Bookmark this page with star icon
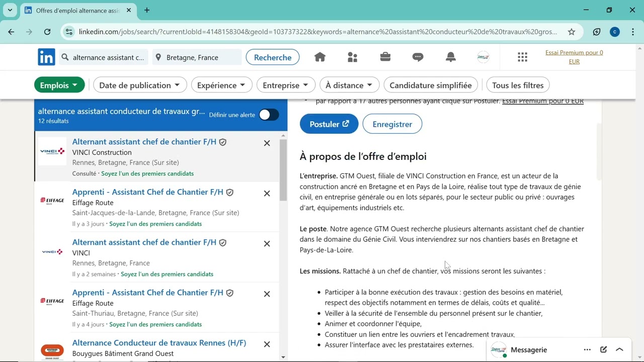Image resolution: width=644 pixels, height=362 pixels. click(572, 32)
